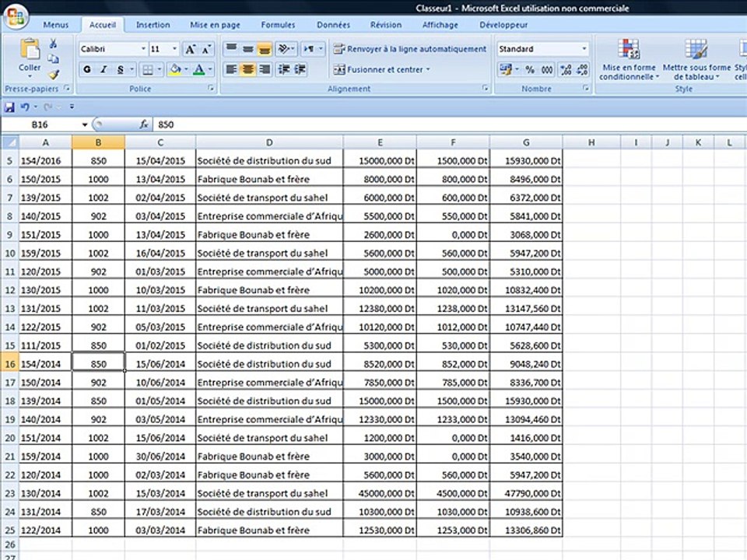Customize quick access toolbar arrow

click(72, 107)
